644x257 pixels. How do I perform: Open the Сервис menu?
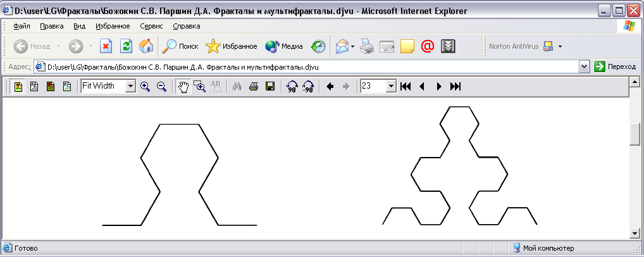[x=151, y=27]
